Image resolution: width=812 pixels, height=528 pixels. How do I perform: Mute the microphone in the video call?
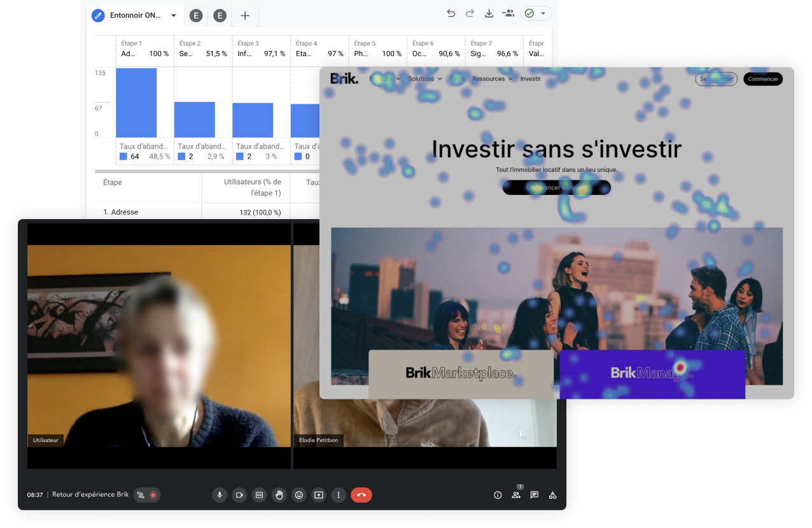[x=220, y=495]
